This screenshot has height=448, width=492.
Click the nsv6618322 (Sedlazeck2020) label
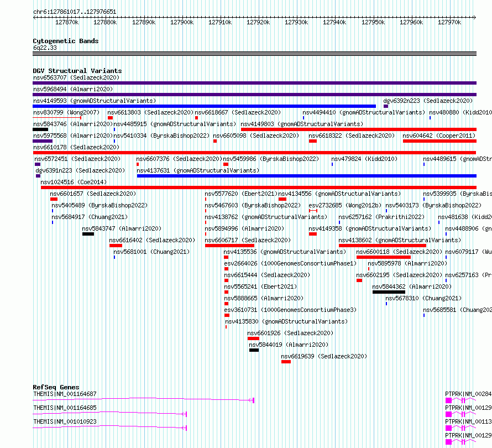point(352,136)
